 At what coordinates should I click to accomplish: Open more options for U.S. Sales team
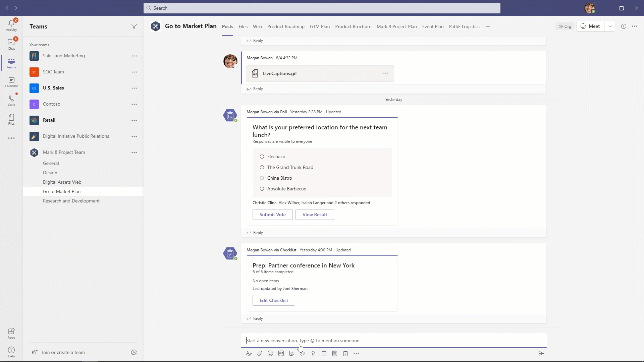pos(134,88)
